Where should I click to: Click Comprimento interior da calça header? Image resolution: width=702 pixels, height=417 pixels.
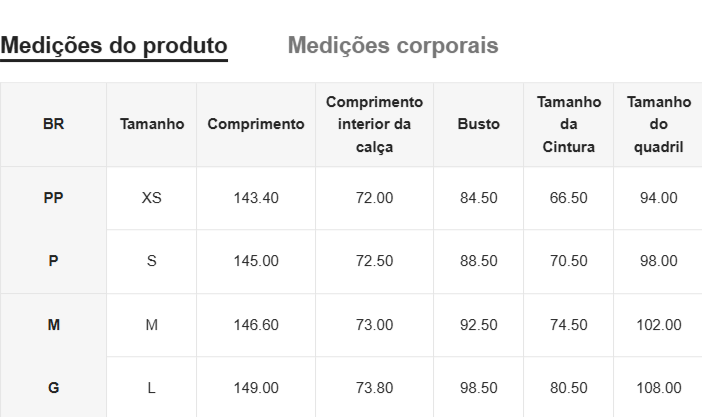[374, 125]
